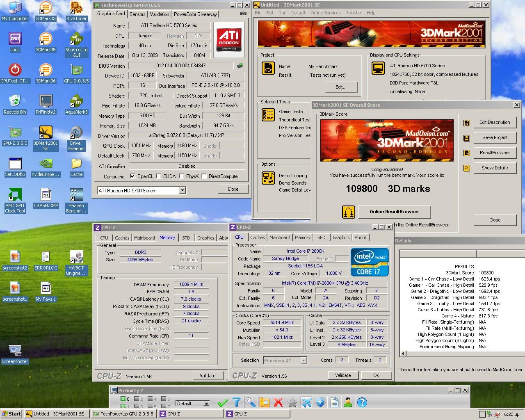Open the Run menu in 3DMark2001 SE
Image resolution: width=525 pixels, height=420 pixels.
tap(282, 13)
